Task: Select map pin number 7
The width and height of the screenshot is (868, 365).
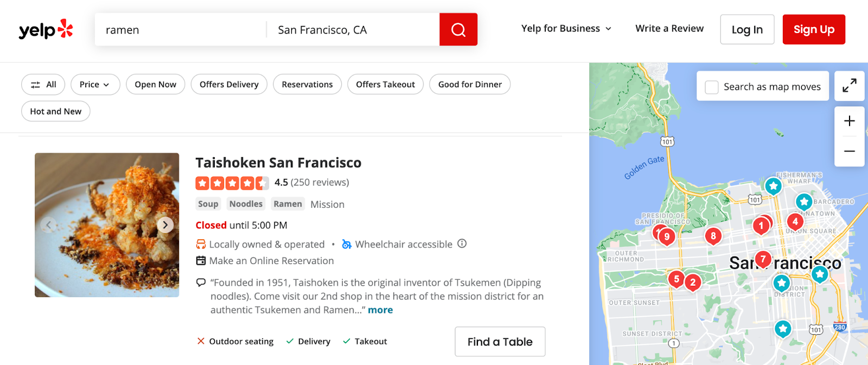Action: pyautogui.click(x=763, y=259)
